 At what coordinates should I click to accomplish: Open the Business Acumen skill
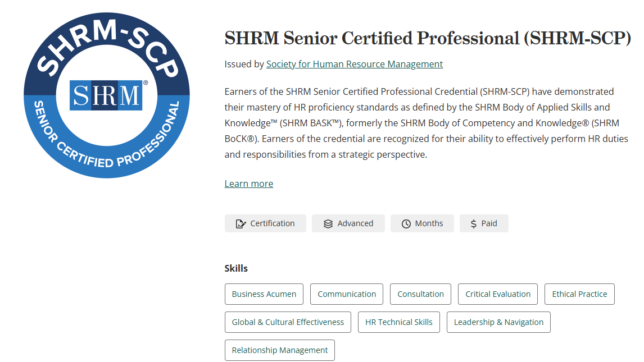[264, 294]
